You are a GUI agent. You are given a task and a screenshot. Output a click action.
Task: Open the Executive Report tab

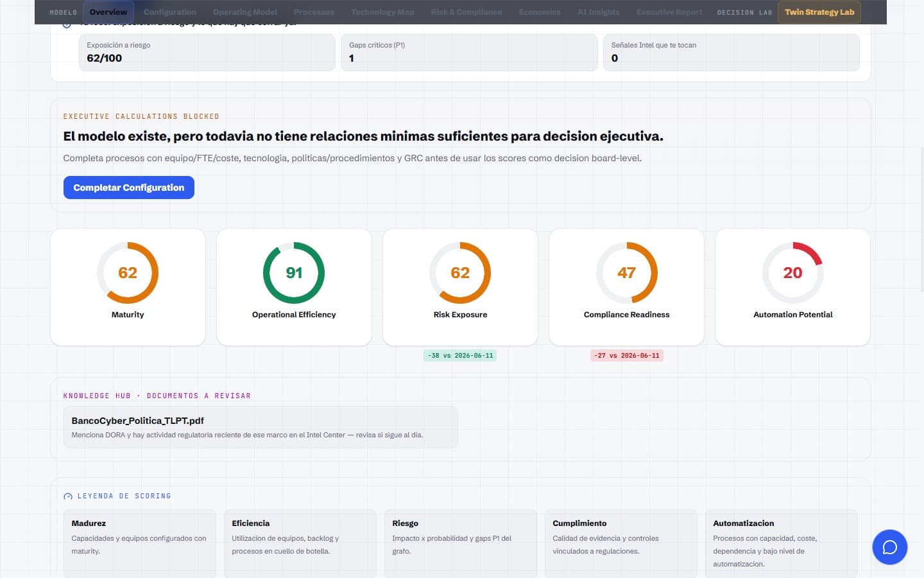669,12
